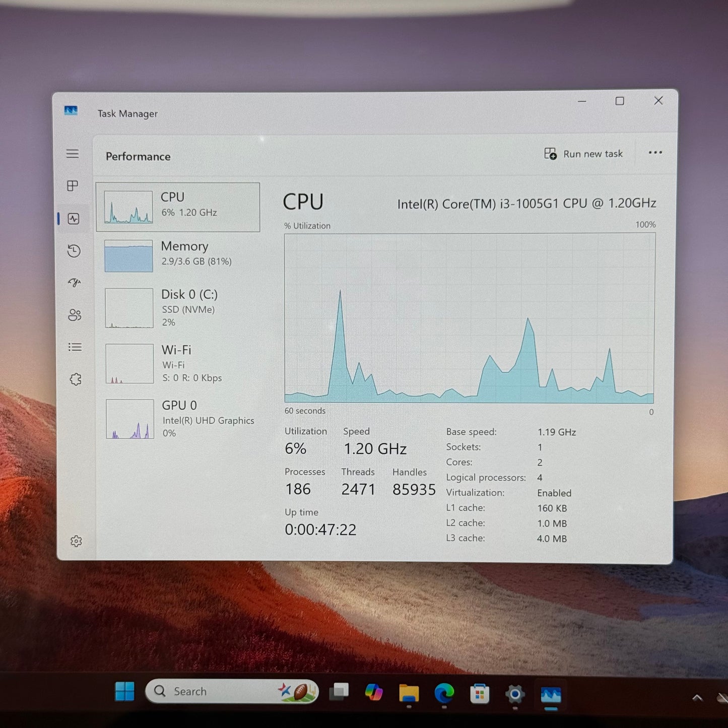
Task: Close the Task Manager window
Action: 658,101
